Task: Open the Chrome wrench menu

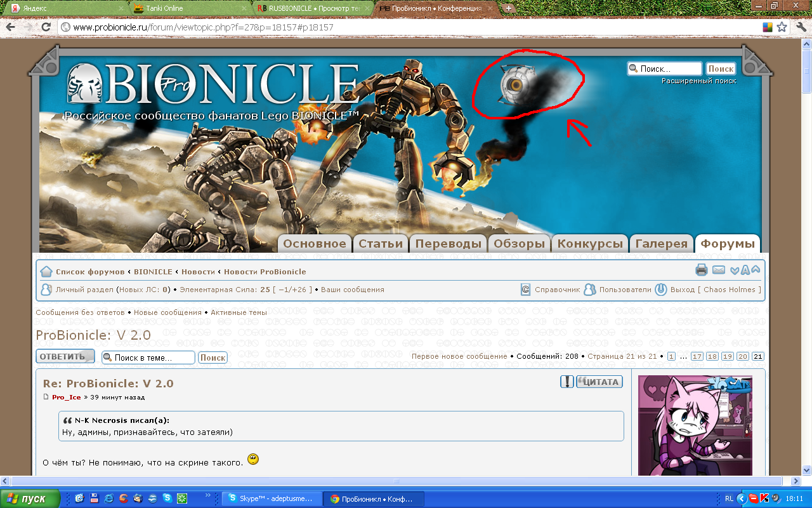Action: [x=801, y=27]
